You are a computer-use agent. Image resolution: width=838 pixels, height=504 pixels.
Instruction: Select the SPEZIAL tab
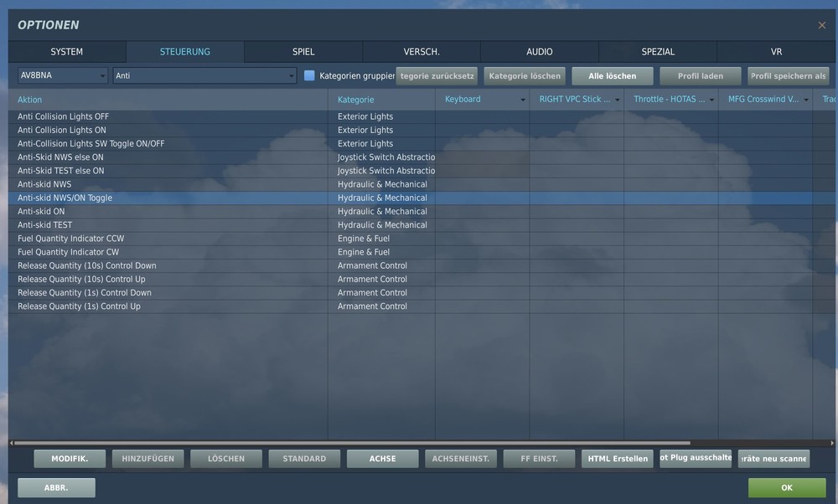[x=658, y=52]
